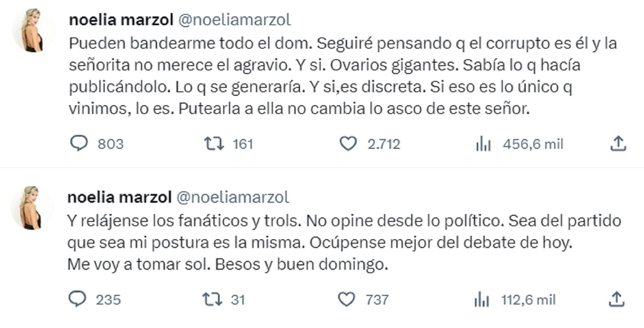Click @noeliamarzol handle on first tweet
This screenshot has height=328, width=644.
(x=234, y=20)
